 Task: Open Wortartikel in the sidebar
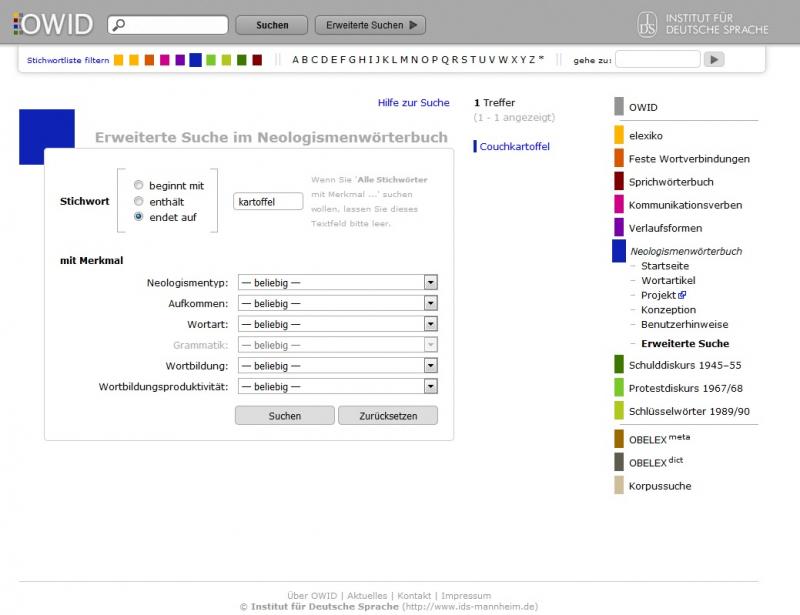pyautogui.click(x=668, y=280)
